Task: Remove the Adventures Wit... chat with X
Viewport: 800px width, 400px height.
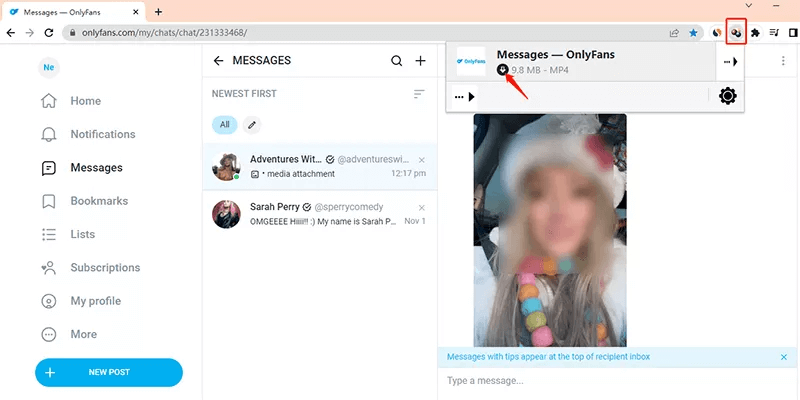Action: (x=421, y=160)
